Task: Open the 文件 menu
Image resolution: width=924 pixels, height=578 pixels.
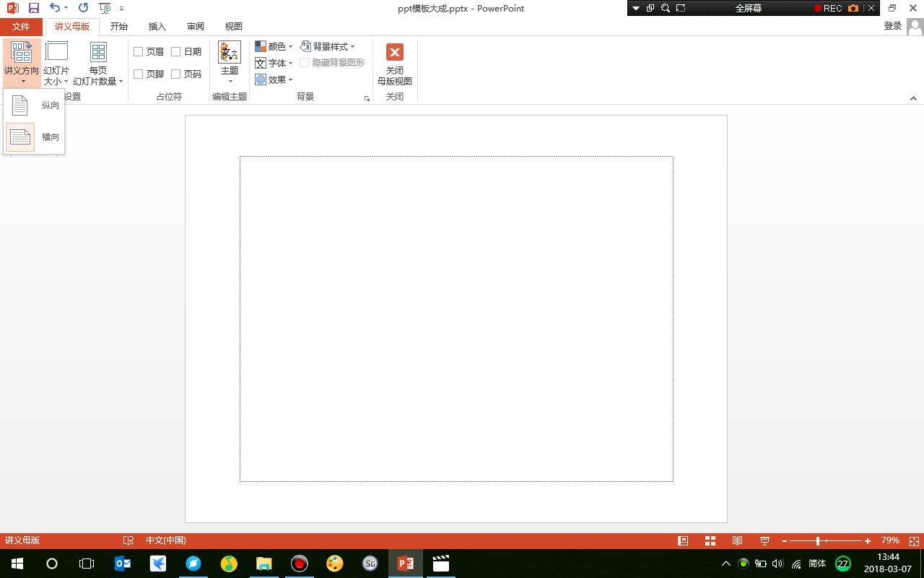Action: pos(21,26)
